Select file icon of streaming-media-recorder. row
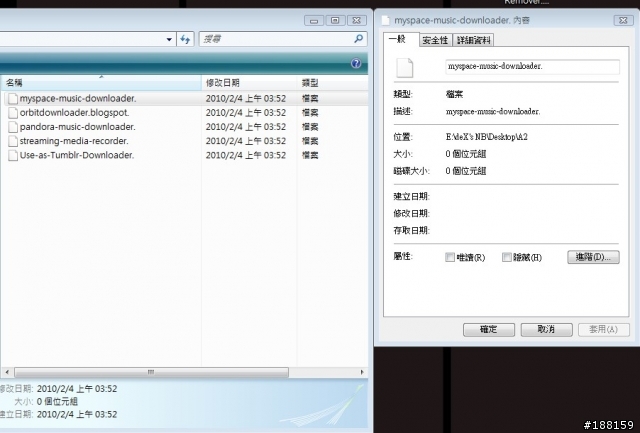Screen dimensions: 640x433 coord(13,141)
